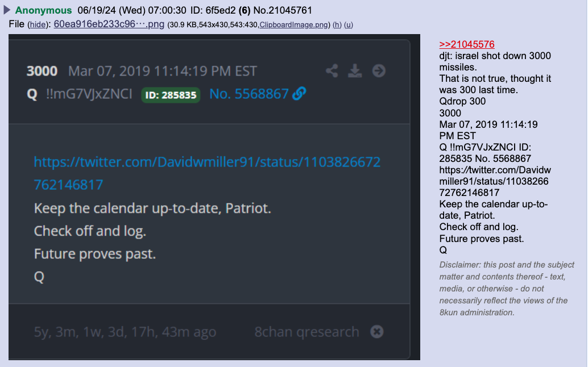
Task: Hide the attached file via hide link
Action: click(x=38, y=25)
